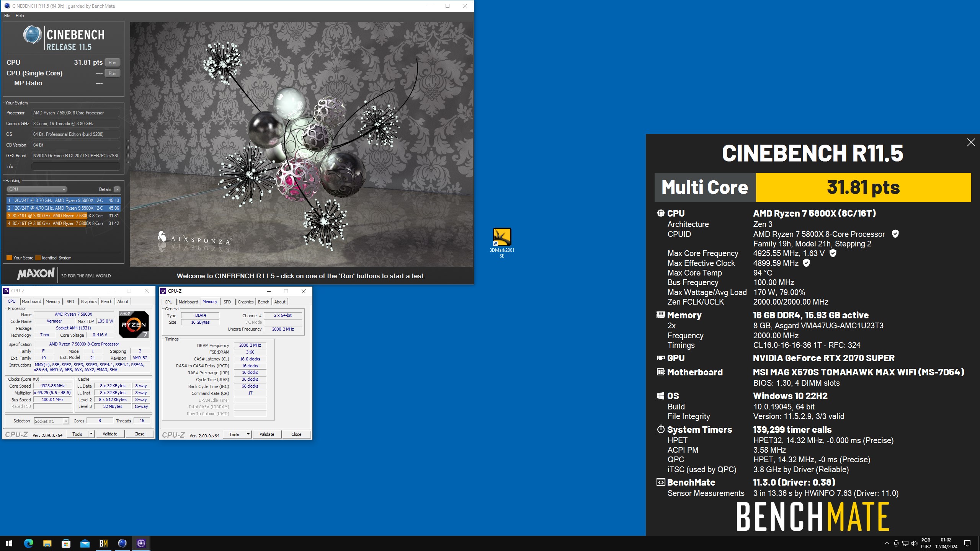The width and height of the screenshot is (980, 551).
Task: Run the CPU multi-core benchmark
Action: (112, 62)
